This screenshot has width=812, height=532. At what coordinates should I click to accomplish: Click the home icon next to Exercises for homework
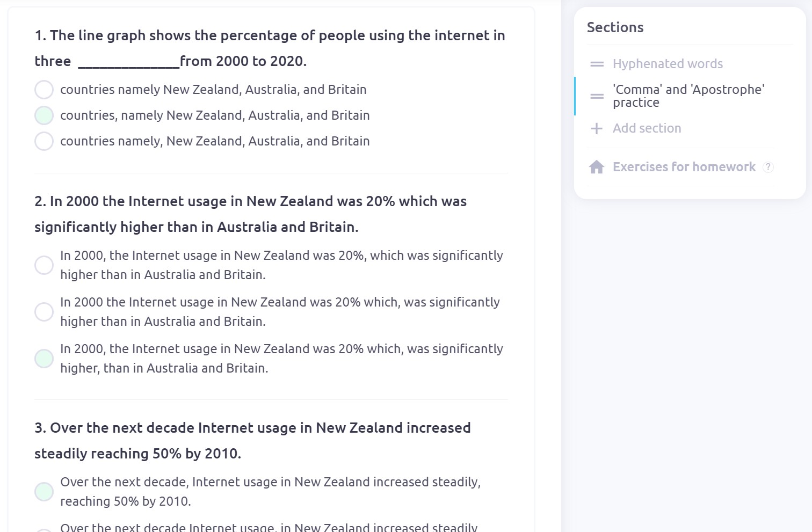pos(597,167)
